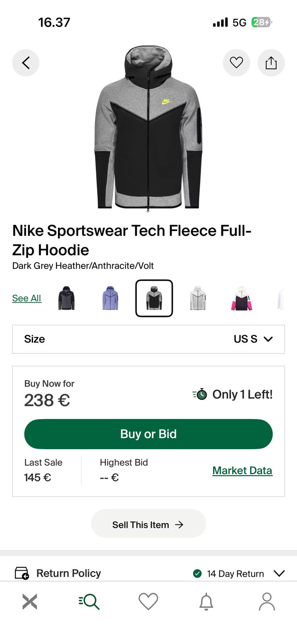The image size is (297, 644).
Task: Open the Size US S dropdown
Action: [x=148, y=339]
